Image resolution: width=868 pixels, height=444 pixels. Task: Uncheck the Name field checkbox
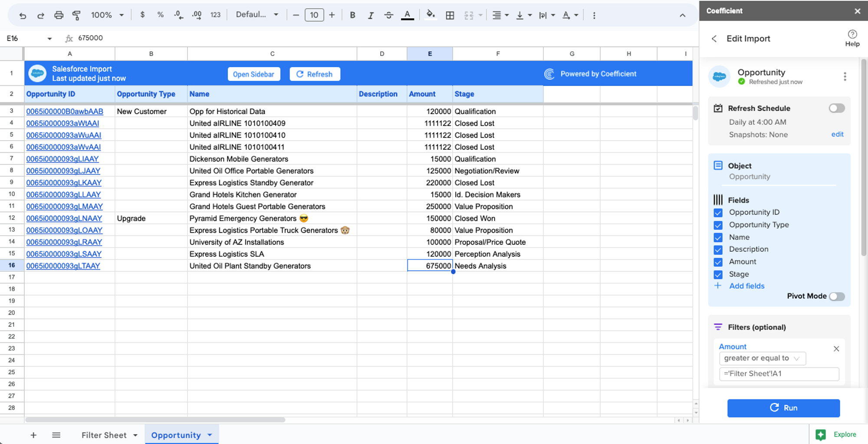point(718,237)
